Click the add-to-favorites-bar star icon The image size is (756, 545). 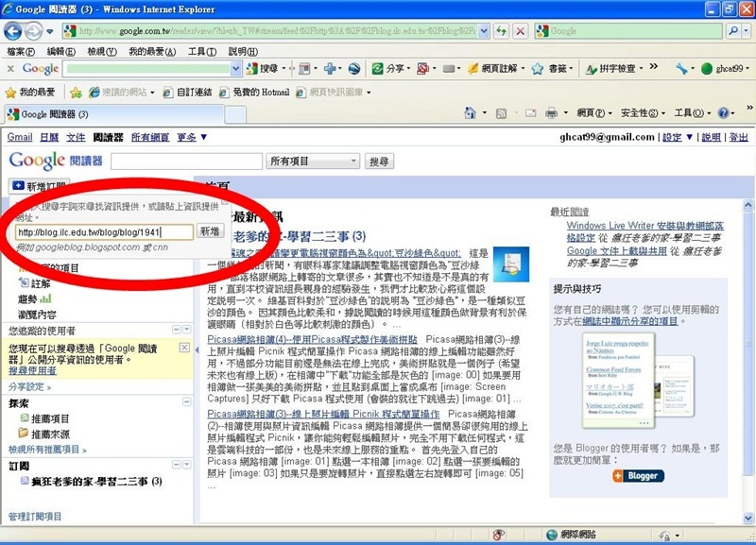(77, 92)
